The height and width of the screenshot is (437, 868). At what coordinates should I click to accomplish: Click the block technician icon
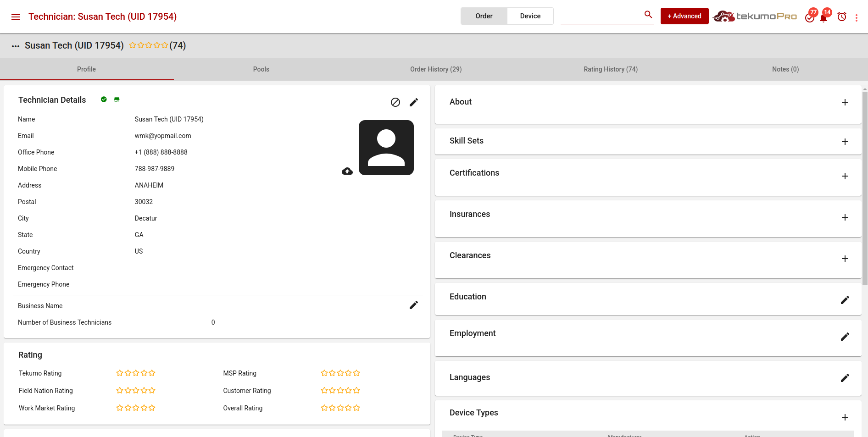pos(395,102)
